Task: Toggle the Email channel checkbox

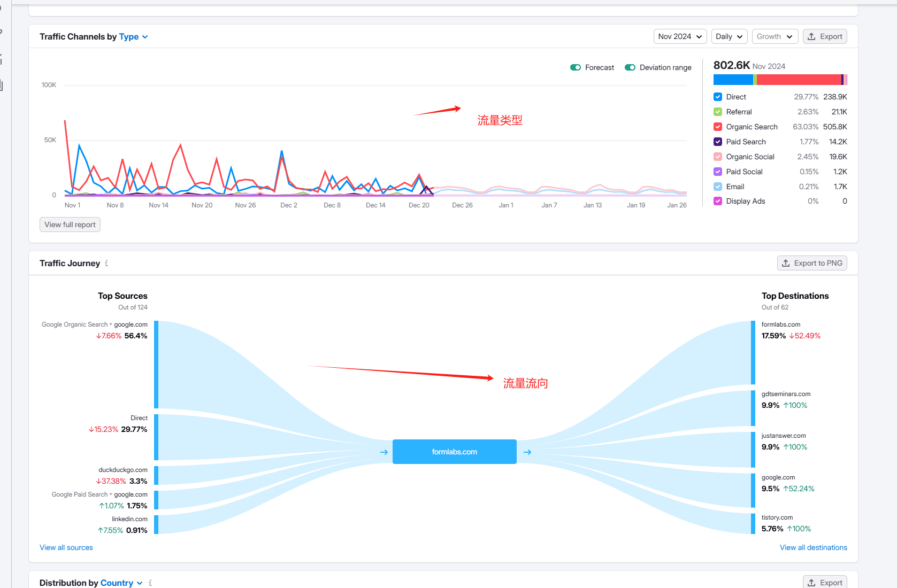Action: 718,187
